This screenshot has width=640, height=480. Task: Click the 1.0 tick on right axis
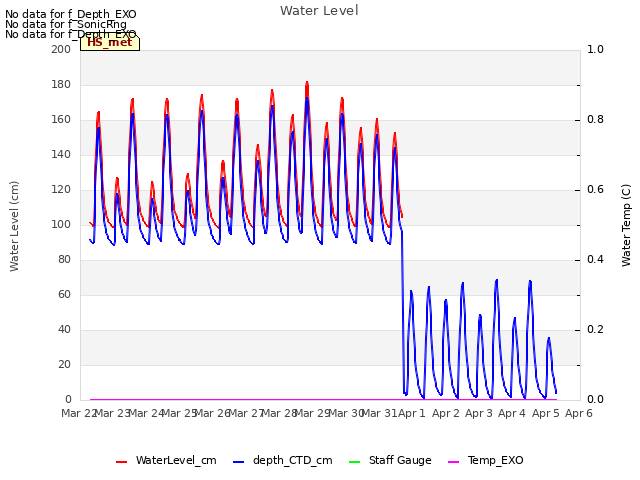595,49
